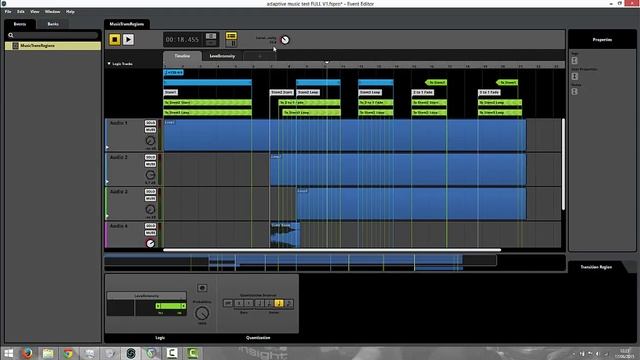640x360 pixels.
Task: Open the View menu
Action: coord(35,11)
